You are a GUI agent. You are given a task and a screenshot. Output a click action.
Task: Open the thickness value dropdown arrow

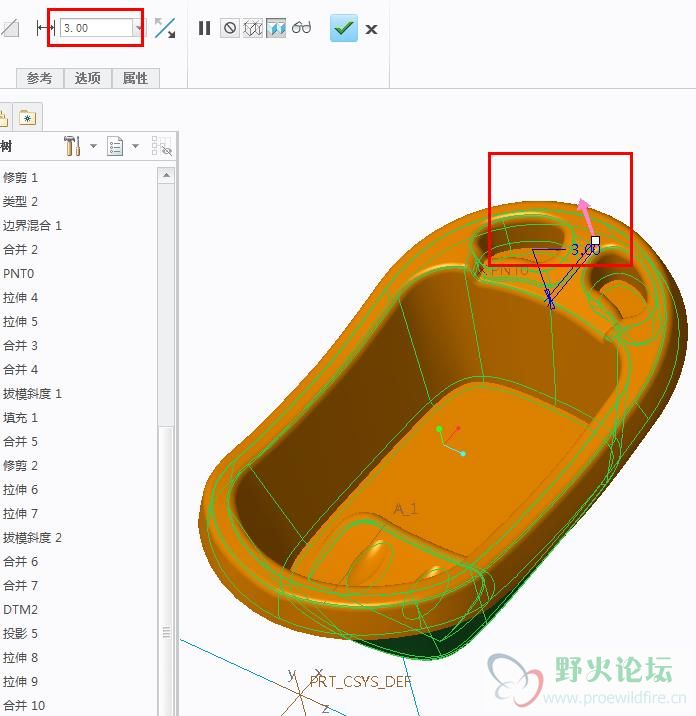pyautogui.click(x=139, y=28)
